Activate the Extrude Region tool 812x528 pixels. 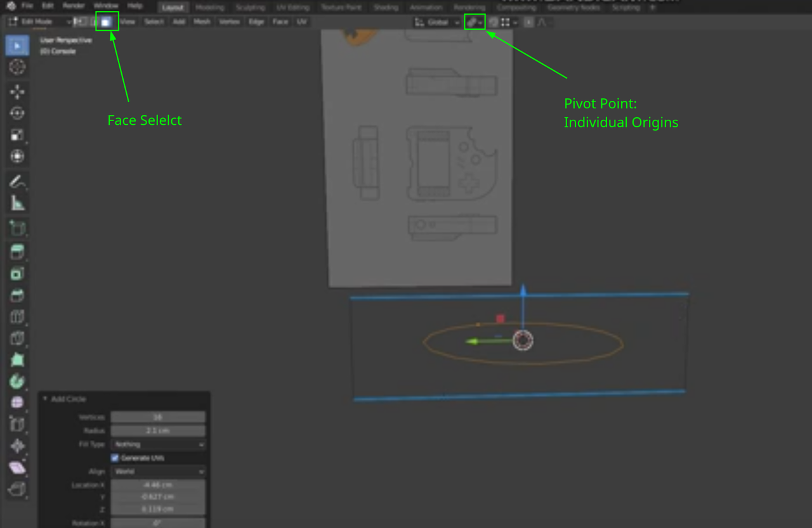pyautogui.click(x=17, y=252)
